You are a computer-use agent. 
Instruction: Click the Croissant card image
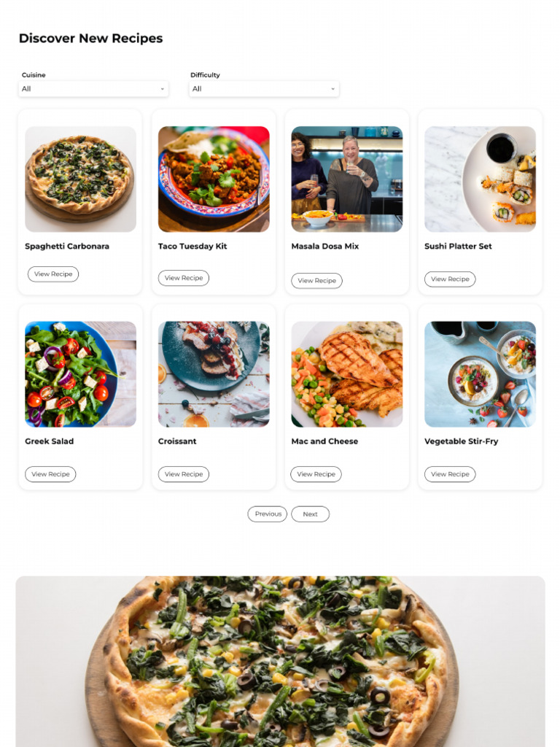click(214, 374)
